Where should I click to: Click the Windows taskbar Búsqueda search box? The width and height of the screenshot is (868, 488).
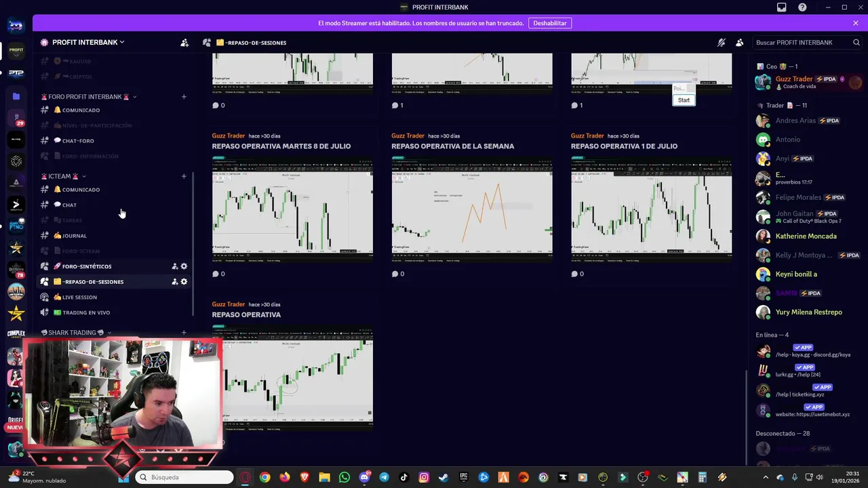[184, 477]
